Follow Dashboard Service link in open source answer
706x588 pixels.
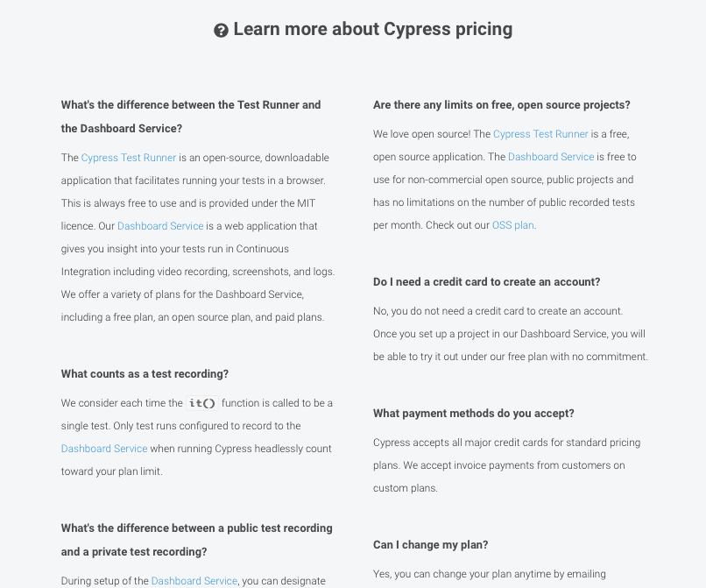551,157
